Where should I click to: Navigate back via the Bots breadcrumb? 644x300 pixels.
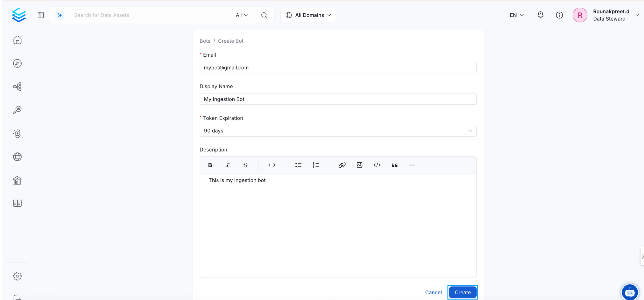(205, 41)
